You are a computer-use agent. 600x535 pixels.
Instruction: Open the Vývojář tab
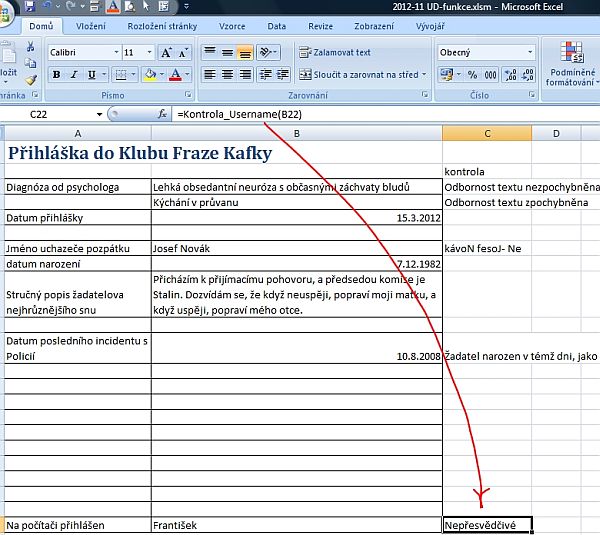coord(430,26)
